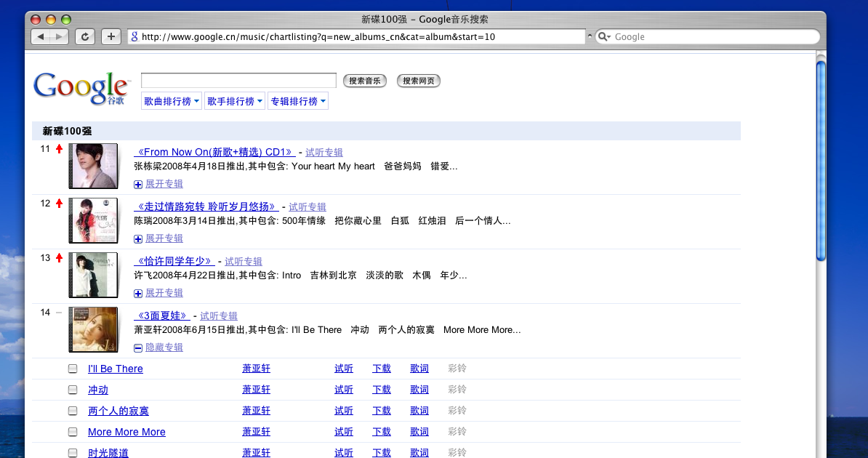Open song link 两个人的寂寞
Image resolution: width=868 pixels, height=458 pixels.
(118, 411)
